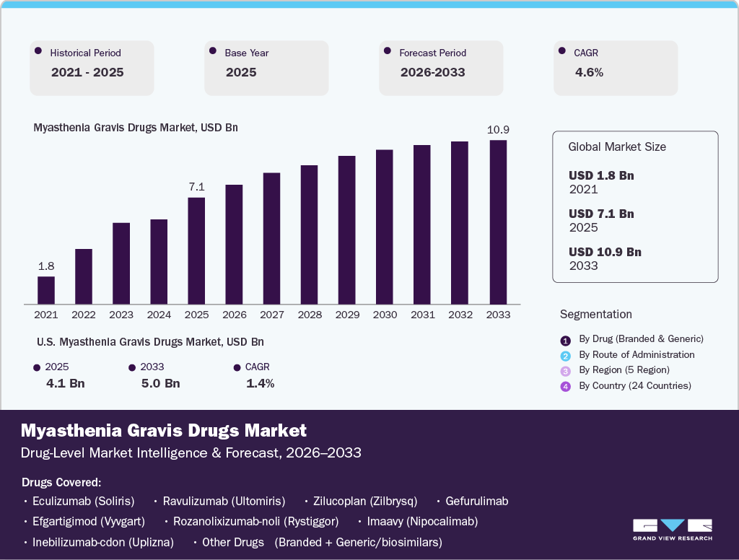Image resolution: width=739 pixels, height=560 pixels.
Task: Click USD 7.1 Bn market size value
Action: [x=601, y=214]
